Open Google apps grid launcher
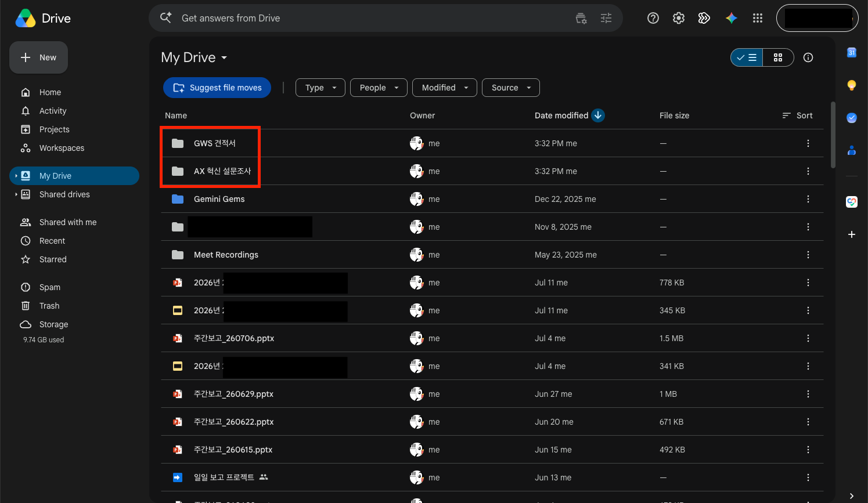 tap(758, 18)
